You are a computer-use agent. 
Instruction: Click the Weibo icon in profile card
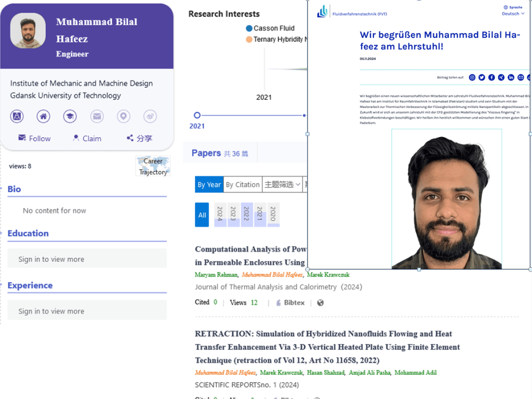pyautogui.click(x=150, y=116)
